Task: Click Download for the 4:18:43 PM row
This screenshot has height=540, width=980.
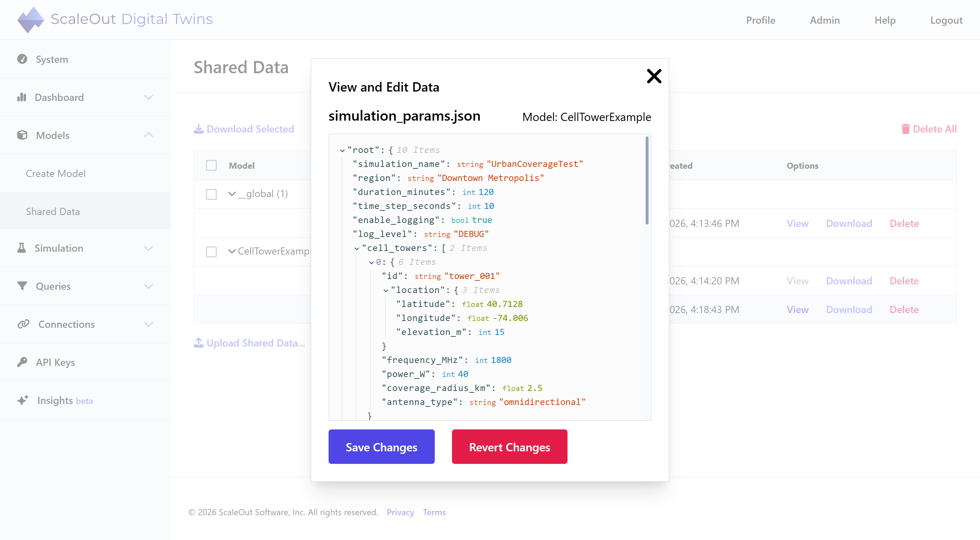Action: click(x=849, y=309)
